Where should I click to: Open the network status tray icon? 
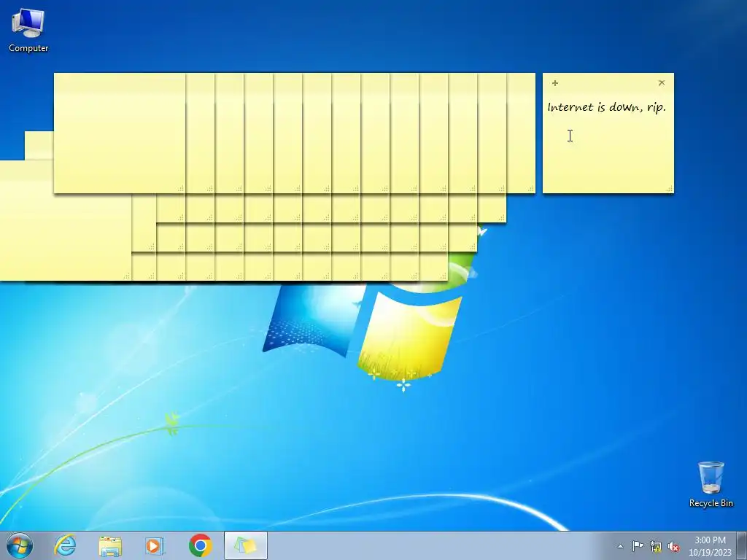(x=656, y=547)
